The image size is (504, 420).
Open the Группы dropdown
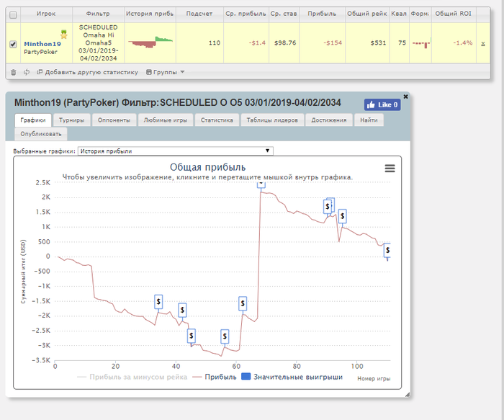(x=165, y=72)
